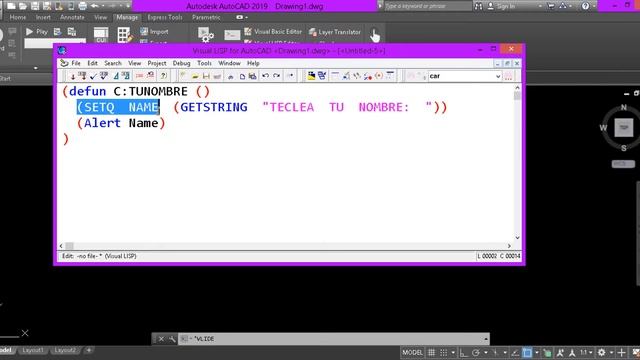Click the Tool Palettes grid icon

click(x=124, y=35)
